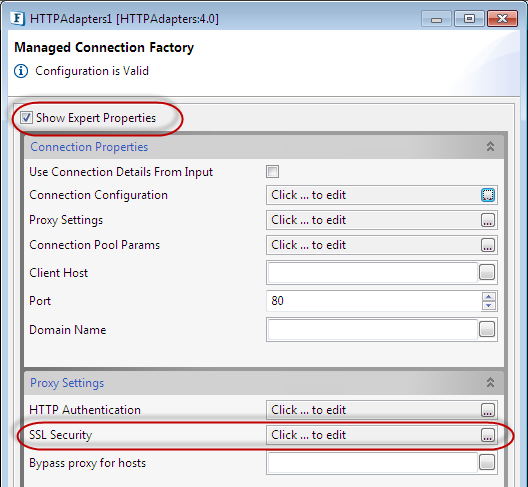Click button beside Bypass proxy for hosts
The width and height of the screenshot is (528, 487).
coord(487,462)
